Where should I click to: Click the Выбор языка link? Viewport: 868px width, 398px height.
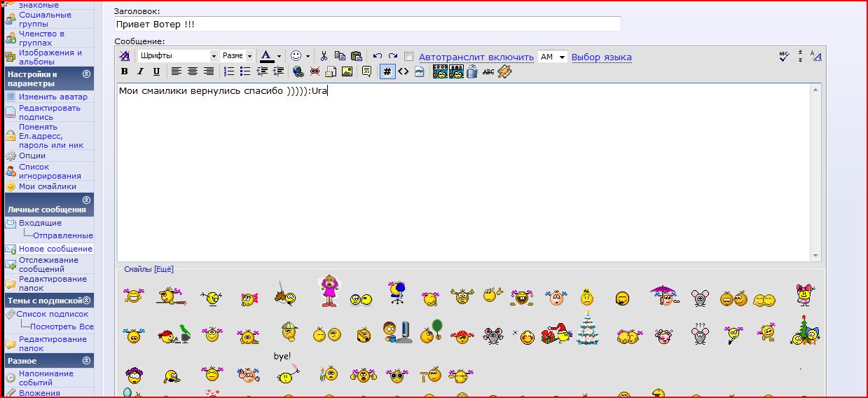pyautogui.click(x=601, y=57)
